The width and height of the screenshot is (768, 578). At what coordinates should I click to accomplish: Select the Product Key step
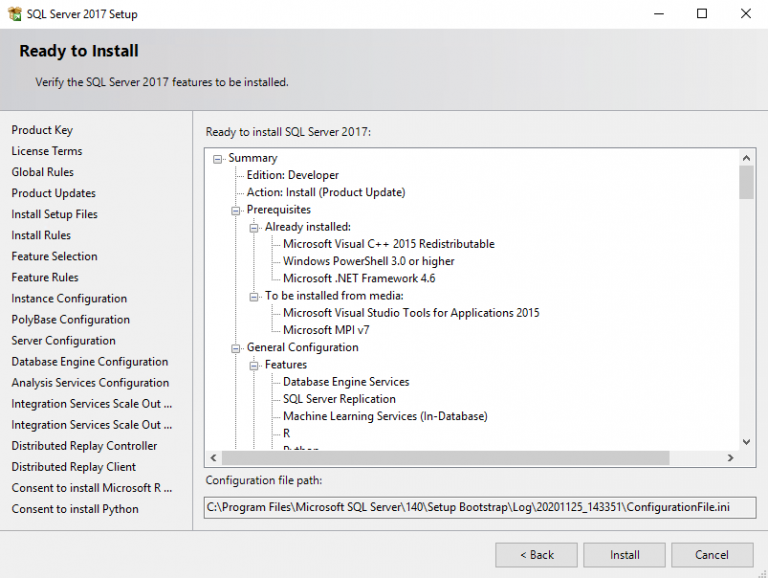tap(42, 130)
